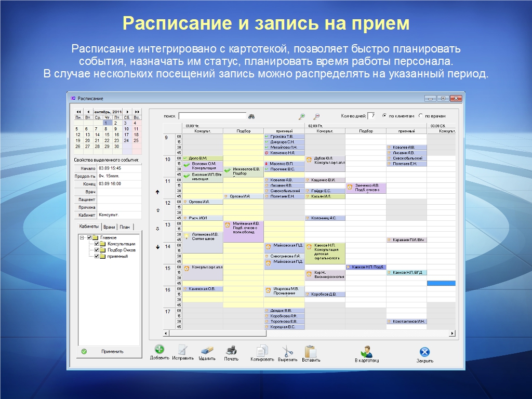The image size is (532, 399).
Task: Click the Удалить eraser icon
Action: [207, 350]
